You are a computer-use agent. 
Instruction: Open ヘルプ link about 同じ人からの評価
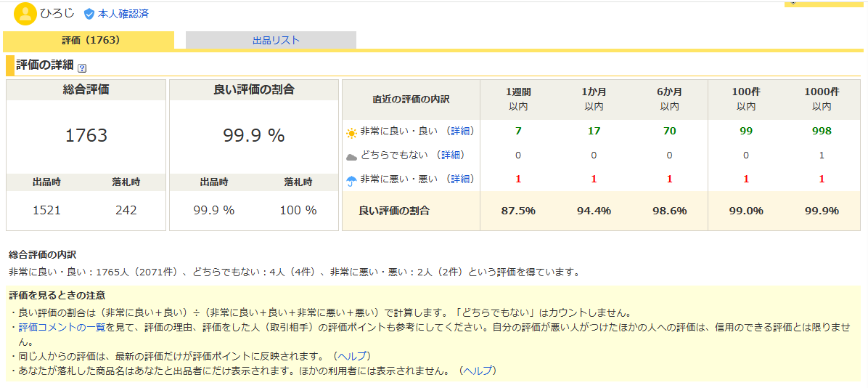(x=353, y=356)
